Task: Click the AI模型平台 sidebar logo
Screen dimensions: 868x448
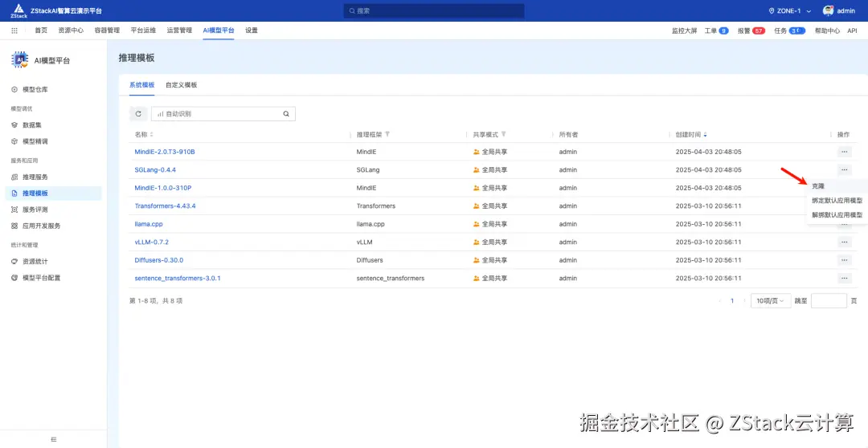Action: coord(20,60)
